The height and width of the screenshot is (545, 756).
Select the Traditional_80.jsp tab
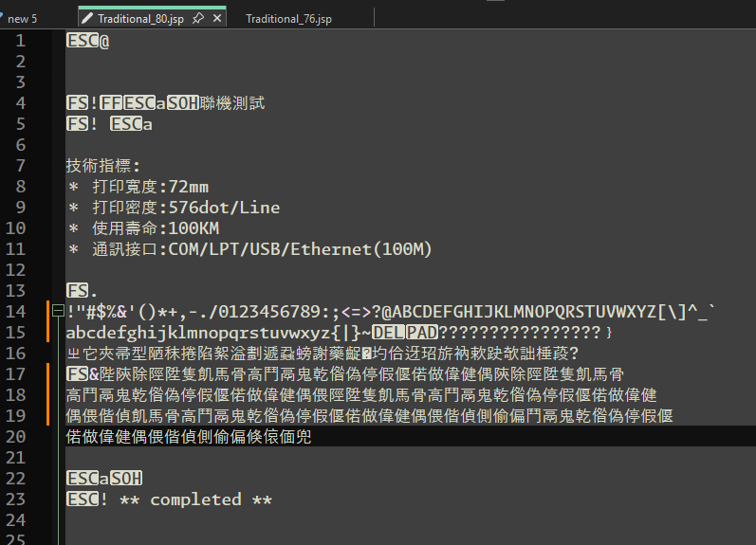pyautogui.click(x=140, y=19)
